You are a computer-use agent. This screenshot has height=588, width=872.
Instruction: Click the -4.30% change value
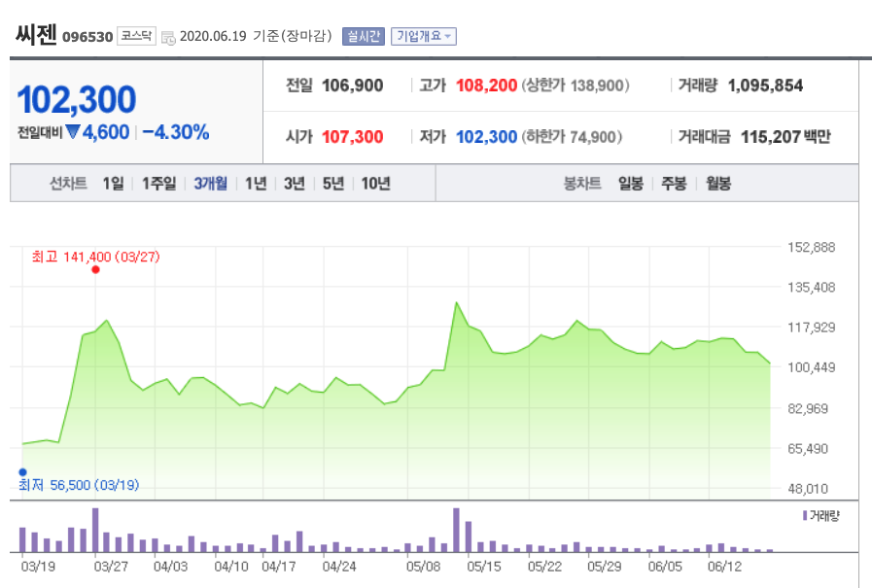(176, 132)
